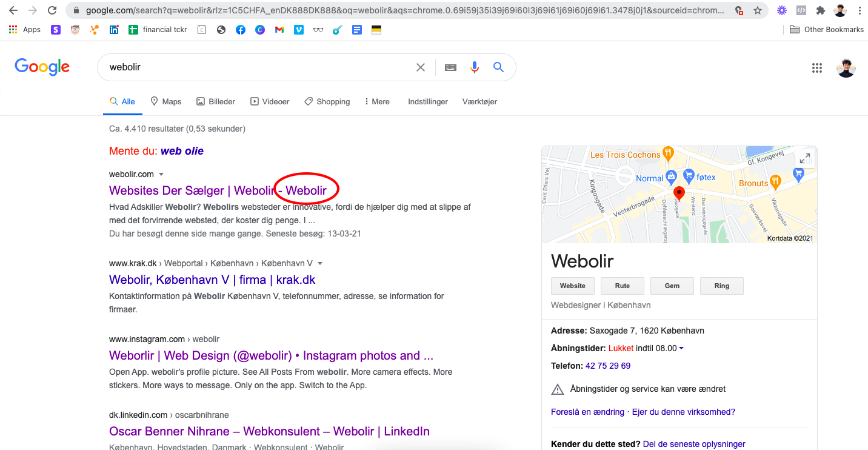Open the Google Docs bookmark icon
868x450 pixels.
tap(357, 29)
